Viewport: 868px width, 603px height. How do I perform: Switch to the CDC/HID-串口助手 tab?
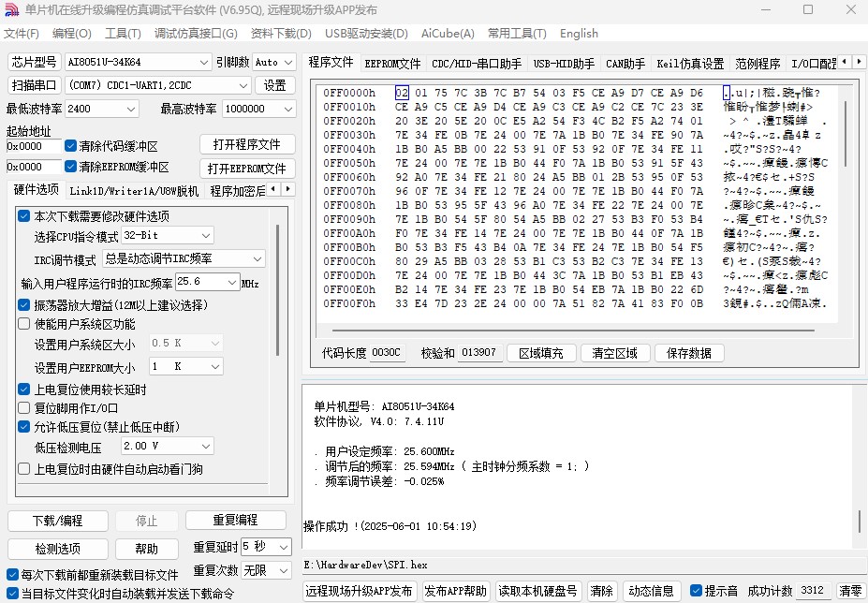coord(477,64)
